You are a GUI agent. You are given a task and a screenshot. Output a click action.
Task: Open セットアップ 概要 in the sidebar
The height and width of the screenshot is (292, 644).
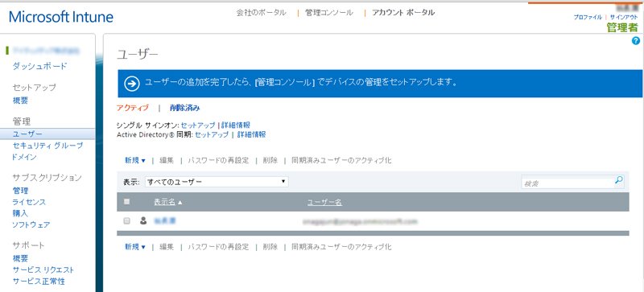pyautogui.click(x=20, y=101)
